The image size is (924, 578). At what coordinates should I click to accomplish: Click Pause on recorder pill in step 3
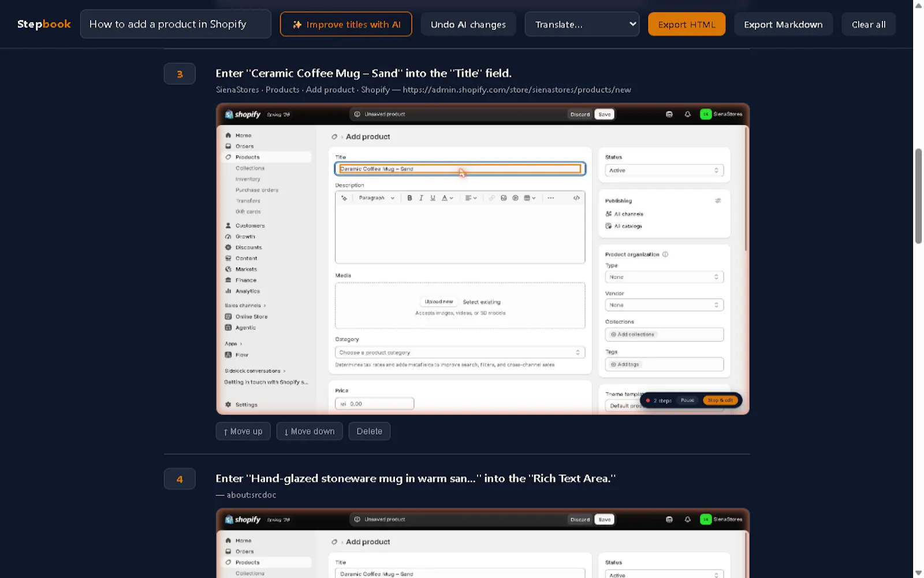pyautogui.click(x=687, y=400)
